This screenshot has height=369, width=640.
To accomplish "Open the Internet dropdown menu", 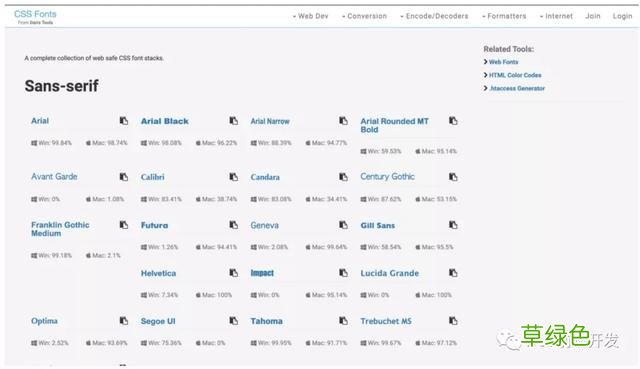I will 556,16.
